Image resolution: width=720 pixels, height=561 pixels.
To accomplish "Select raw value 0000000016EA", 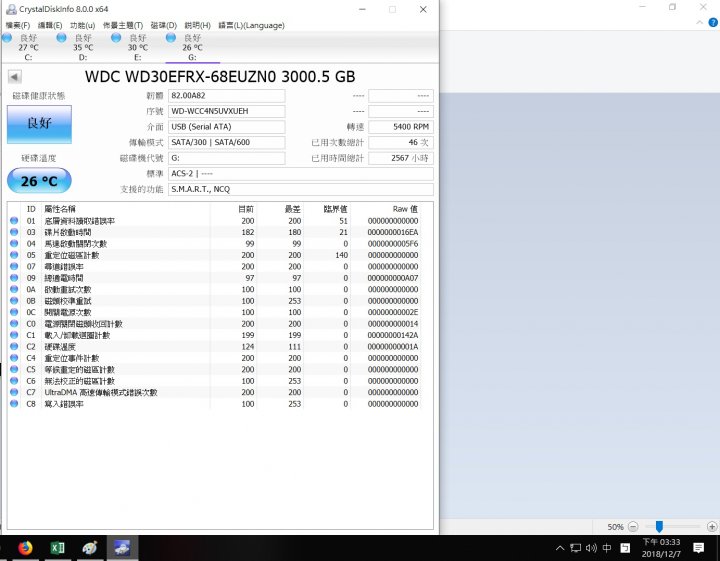I will [393, 232].
